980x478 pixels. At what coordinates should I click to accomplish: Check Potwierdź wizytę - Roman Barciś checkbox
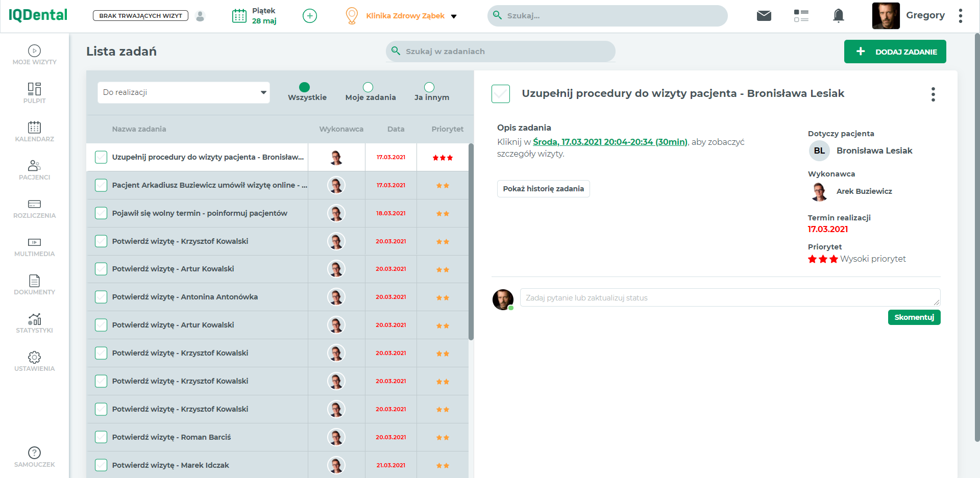[101, 437]
